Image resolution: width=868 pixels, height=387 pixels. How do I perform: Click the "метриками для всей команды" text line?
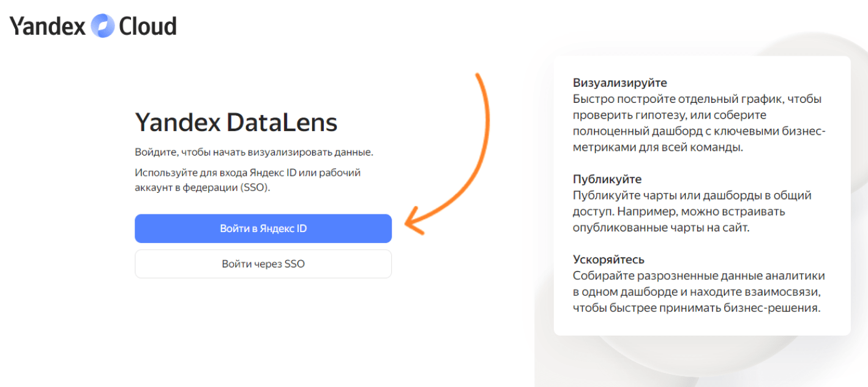[x=657, y=148]
